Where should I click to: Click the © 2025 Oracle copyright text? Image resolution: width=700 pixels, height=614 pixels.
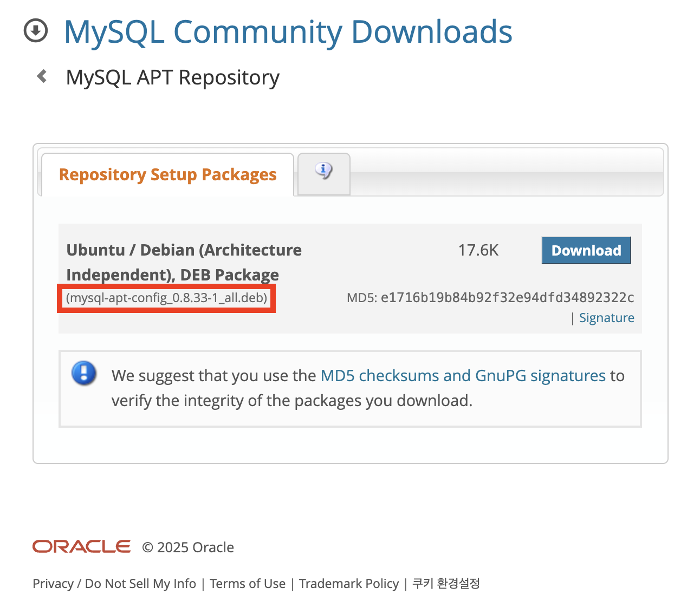(x=188, y=547)
